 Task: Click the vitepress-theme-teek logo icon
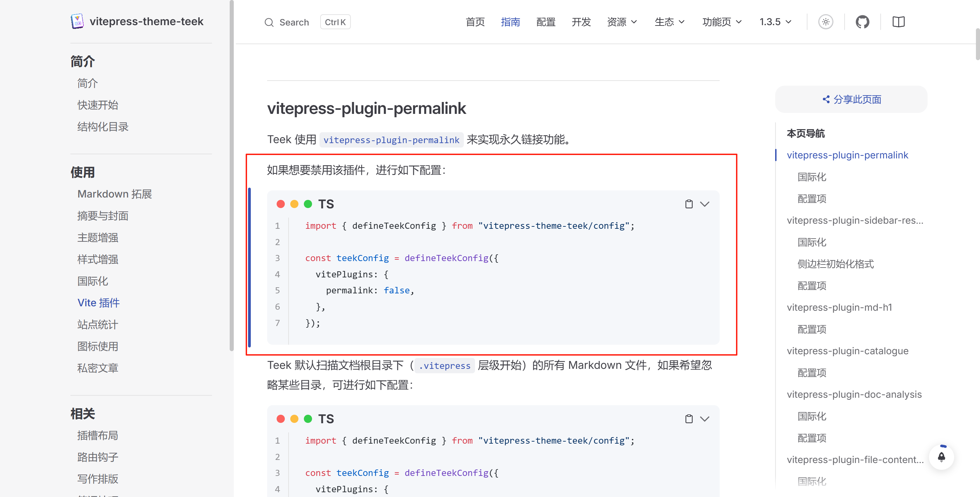coord(77,22)
